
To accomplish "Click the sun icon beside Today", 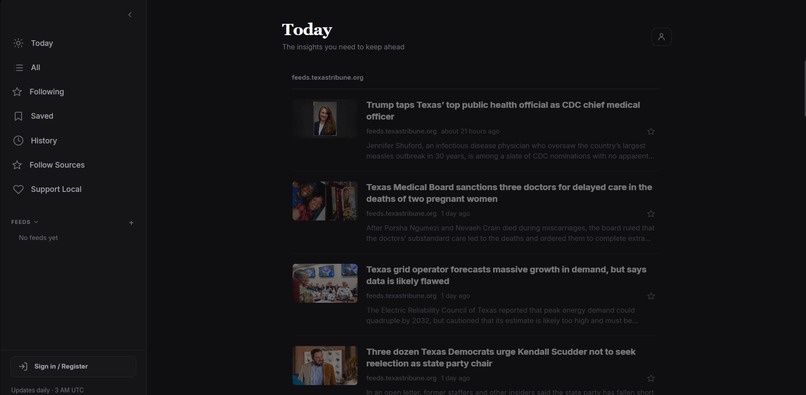I will pyautogui.click(x=18, y=43).
